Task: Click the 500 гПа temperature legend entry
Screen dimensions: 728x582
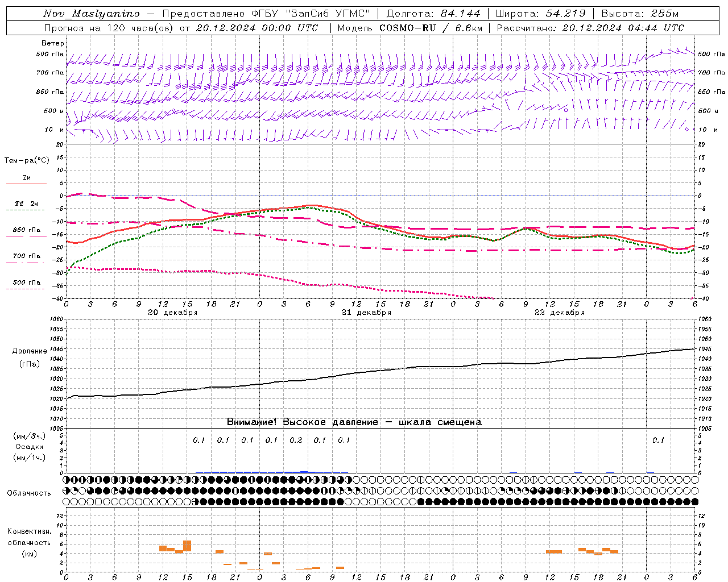Action: [x=26, y=282]
